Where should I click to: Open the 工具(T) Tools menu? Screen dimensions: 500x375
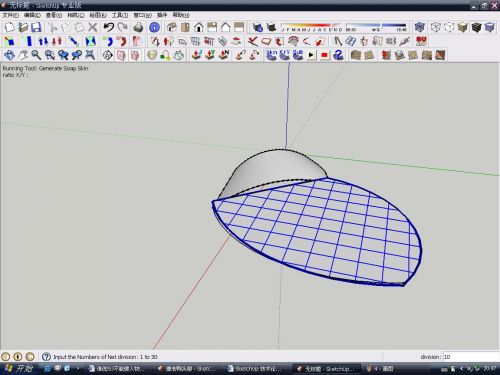120,15
